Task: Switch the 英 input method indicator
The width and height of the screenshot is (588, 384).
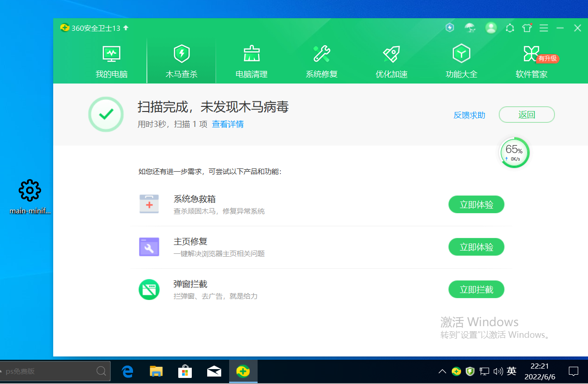Action: click(x=512, y=371)
